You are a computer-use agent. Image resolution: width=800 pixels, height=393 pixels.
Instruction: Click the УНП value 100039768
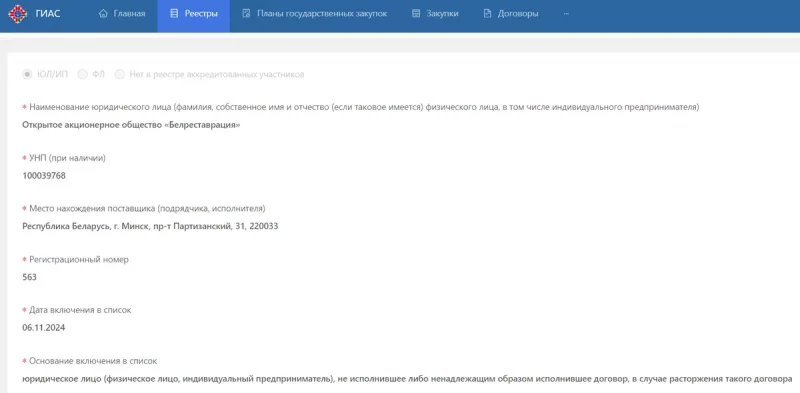pyautogui.click(x=44, y=176)
